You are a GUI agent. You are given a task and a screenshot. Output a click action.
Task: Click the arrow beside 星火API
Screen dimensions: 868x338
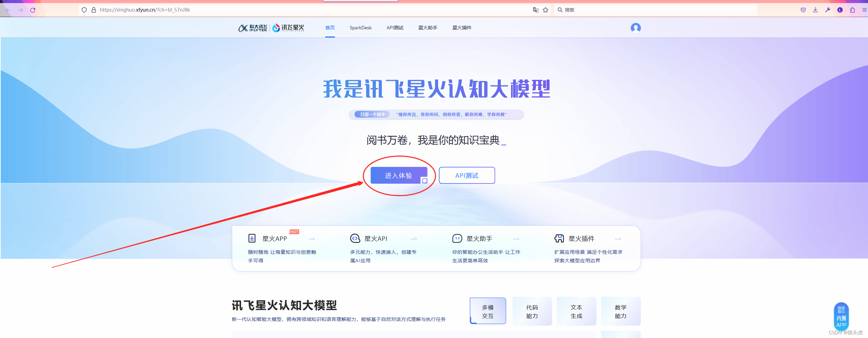click(414, 239)
